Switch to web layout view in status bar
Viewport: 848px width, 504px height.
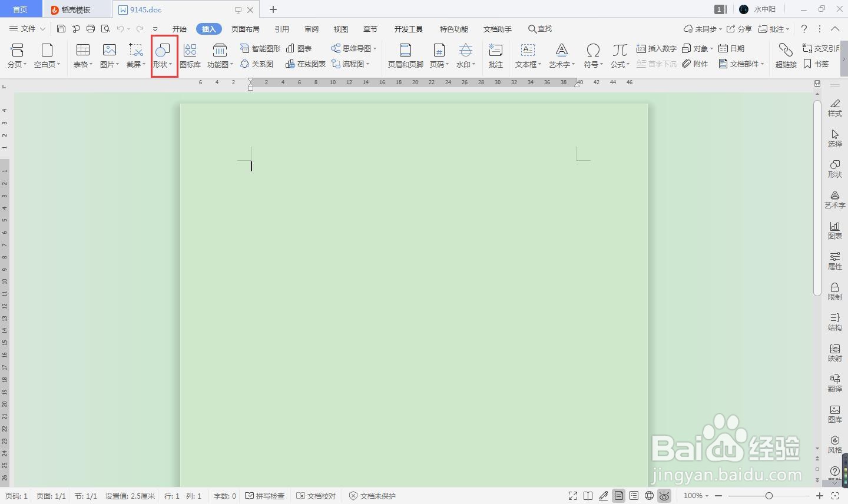(x=649, y=496)
